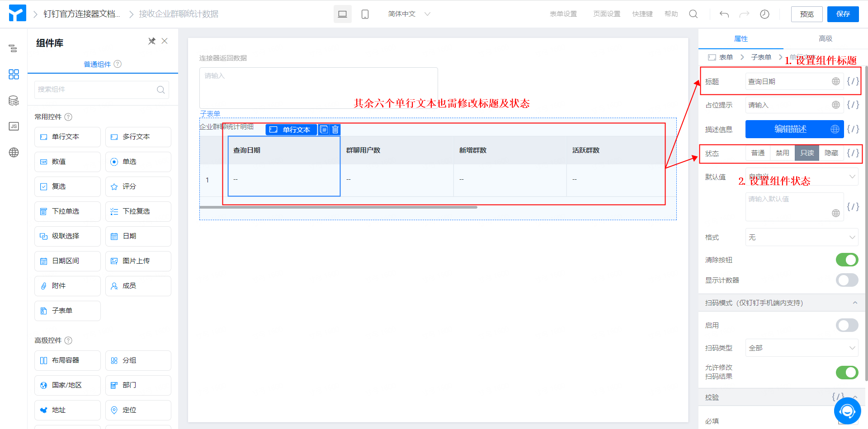Open the data source sidebar icon
The image size is (868, 429).
tap(14, 101)
